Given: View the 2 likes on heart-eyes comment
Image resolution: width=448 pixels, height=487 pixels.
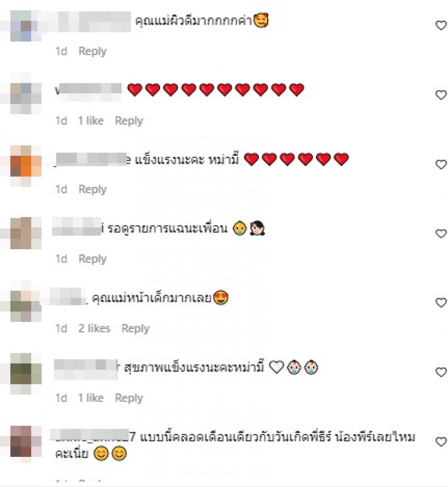Looking at the screenshot, I should 94,328.
